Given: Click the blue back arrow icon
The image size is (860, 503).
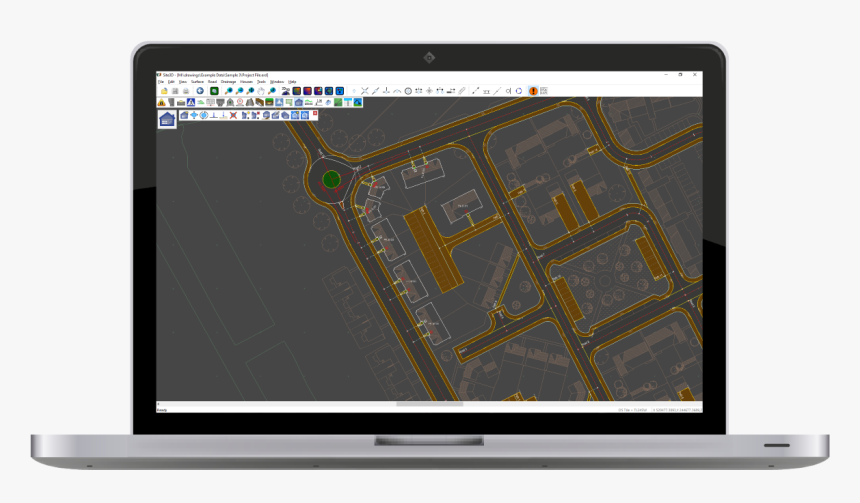Looking at the screenshot, I should coord(200,91).
